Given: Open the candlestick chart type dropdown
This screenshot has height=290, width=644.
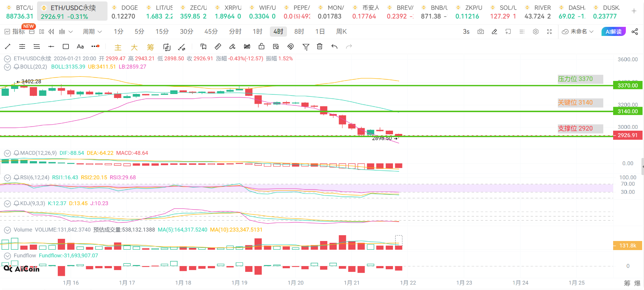Looking at the screenshot, I should point(66,32).
